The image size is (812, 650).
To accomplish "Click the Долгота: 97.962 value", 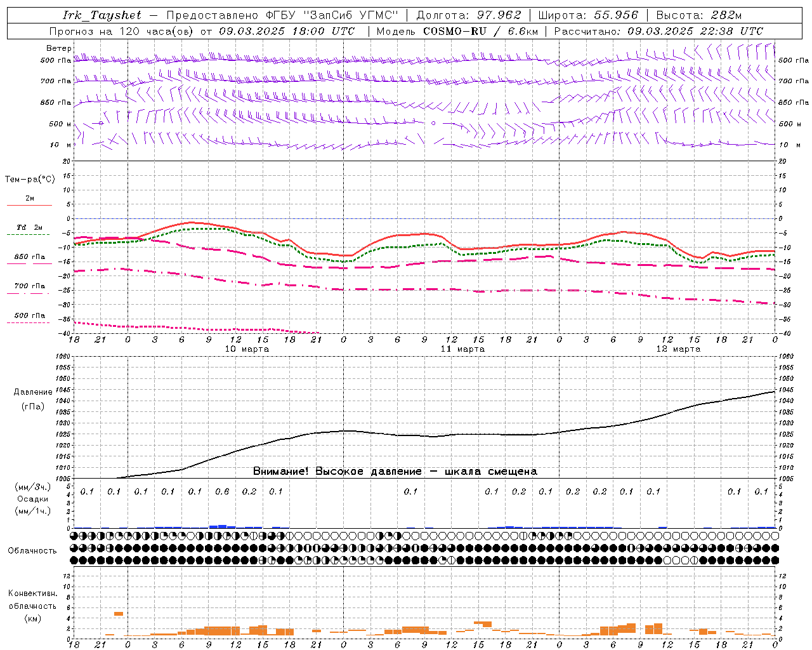I will coord(468,15).
